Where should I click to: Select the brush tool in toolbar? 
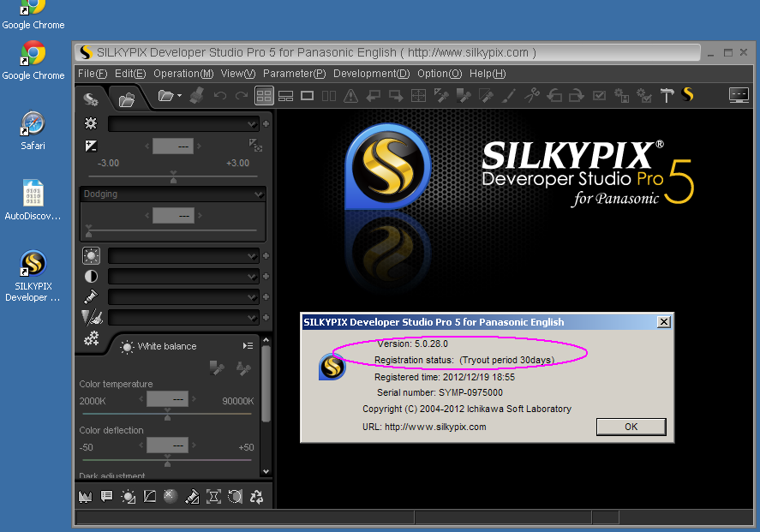point(508,96)
